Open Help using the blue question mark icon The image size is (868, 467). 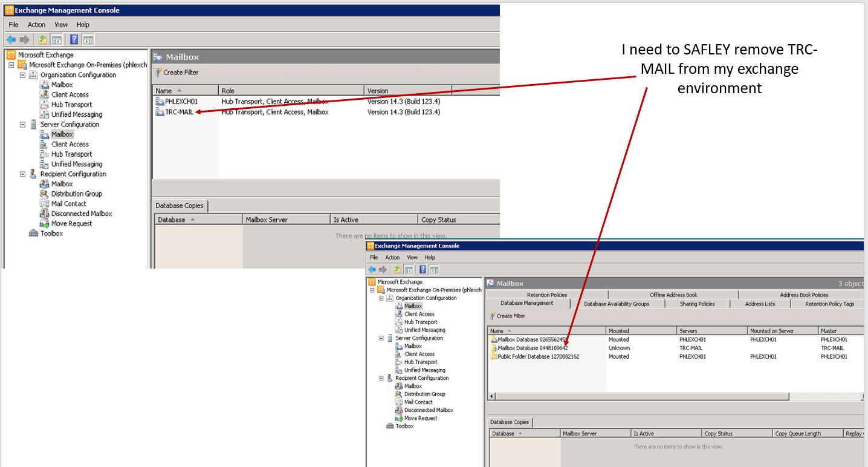[74, 39]
